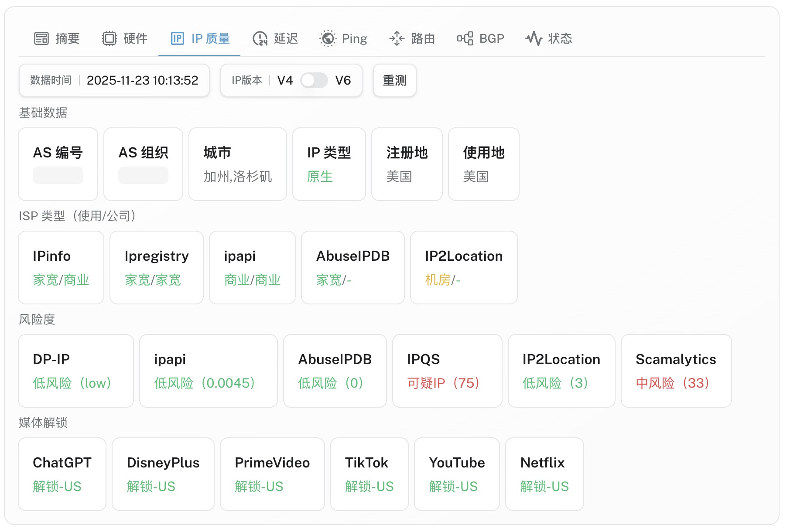Click the Scamalytics 中风险 card
This screenshot has width=787, height=532.
[676, 371]
